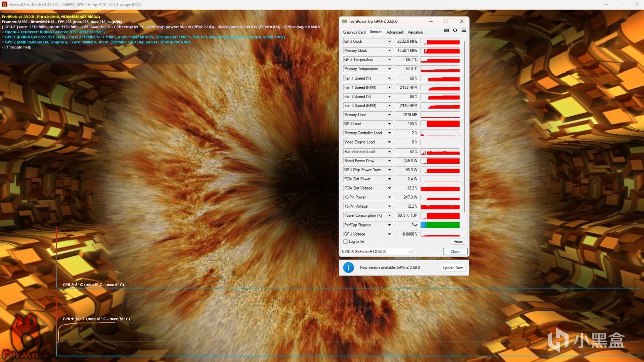Open the Validation tab

click(x=415, y=32)
